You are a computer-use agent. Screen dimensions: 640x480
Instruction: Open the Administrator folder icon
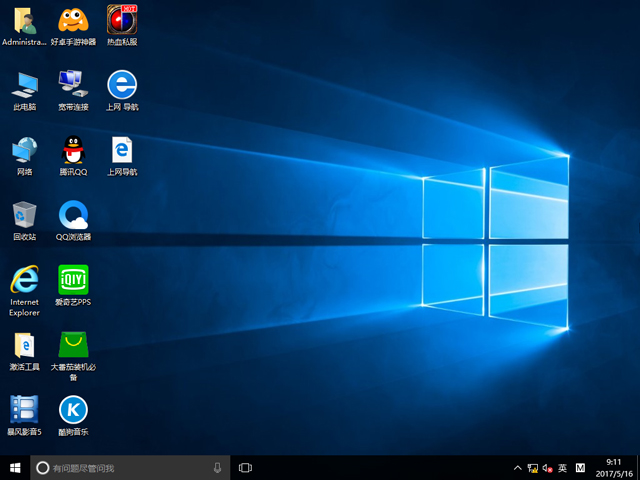point(24,20)
